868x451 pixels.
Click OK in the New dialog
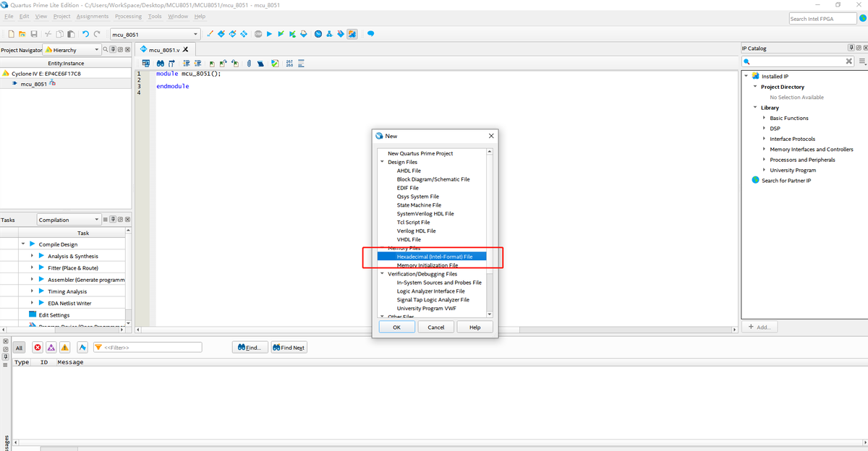coord(396,327)
